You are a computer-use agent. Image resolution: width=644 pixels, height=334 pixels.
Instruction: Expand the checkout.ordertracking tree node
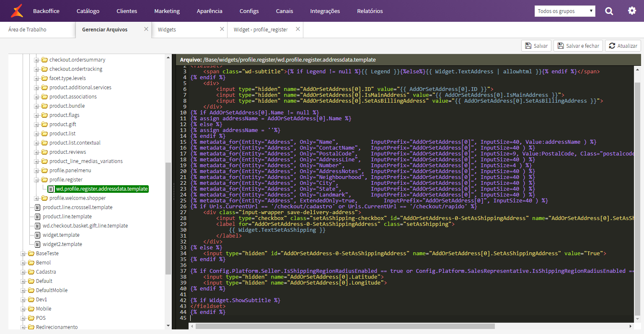pyautogui.click(x=36, y=70)
